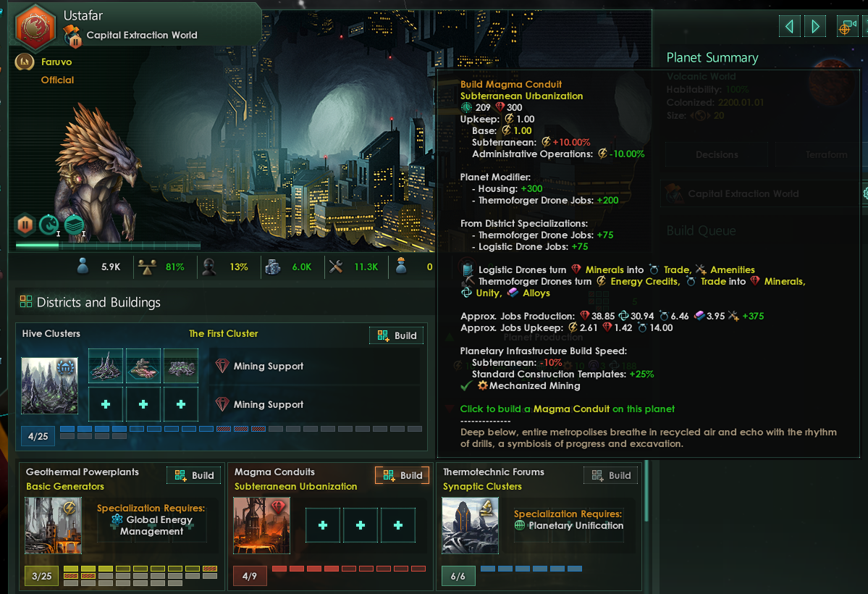This screenshot has height=594, width=868.
Task: Click the stability scales icon showing 81%
Action: [147, 267]
